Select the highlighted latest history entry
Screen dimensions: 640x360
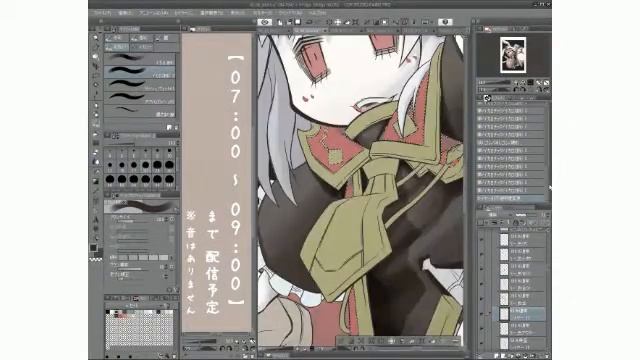tap(511, 198)
